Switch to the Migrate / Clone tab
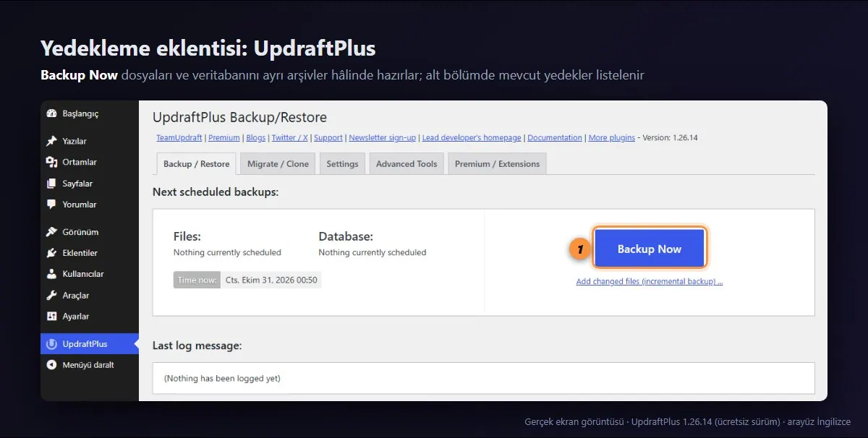This screenshot has height=438, width=868. 278,164
